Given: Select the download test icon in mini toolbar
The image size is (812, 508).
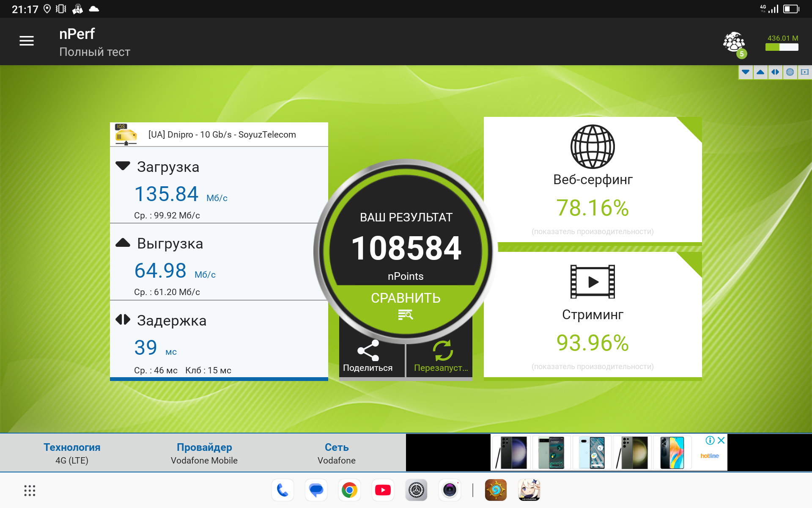Looking at the screenshot, I should [746, 72].
